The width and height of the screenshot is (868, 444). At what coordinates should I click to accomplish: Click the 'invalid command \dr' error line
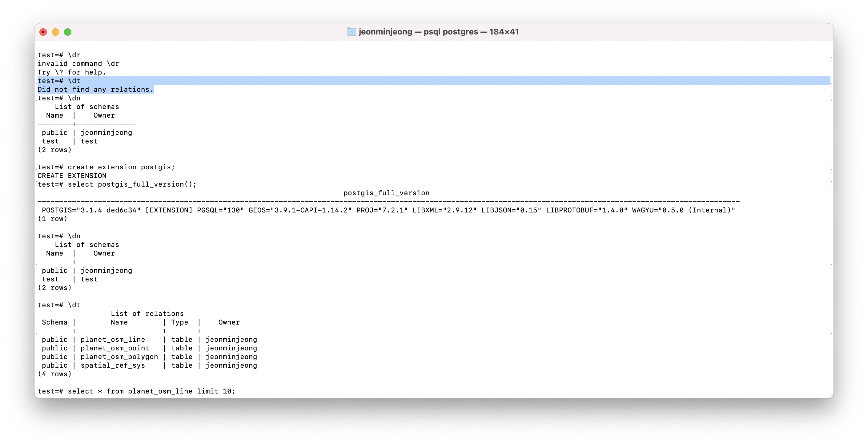pos(78,64)
